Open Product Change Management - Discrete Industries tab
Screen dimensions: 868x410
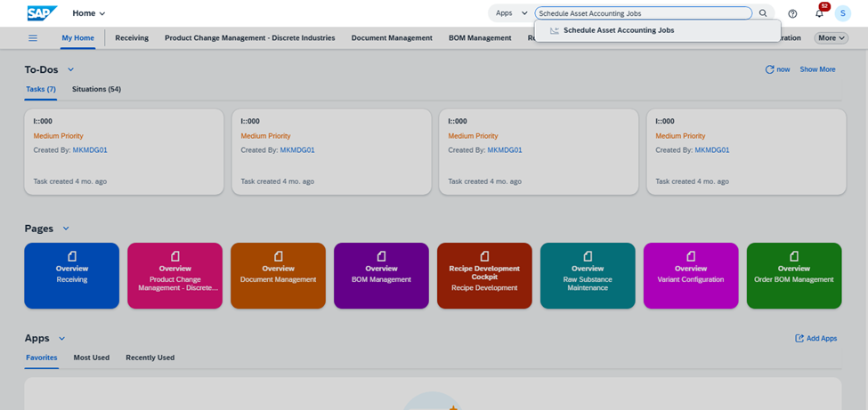coord(249,38)
